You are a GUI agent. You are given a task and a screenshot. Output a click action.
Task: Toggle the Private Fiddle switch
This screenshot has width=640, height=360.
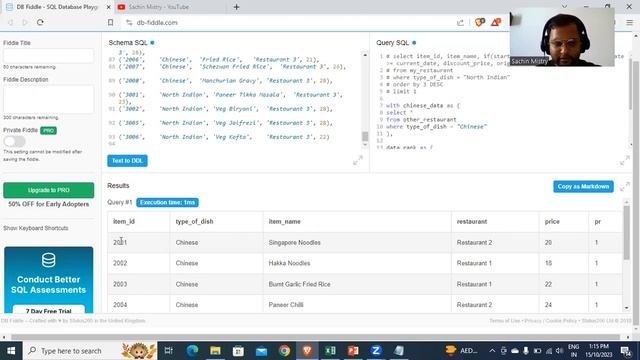pyautogui.click(x=14, y=141)
